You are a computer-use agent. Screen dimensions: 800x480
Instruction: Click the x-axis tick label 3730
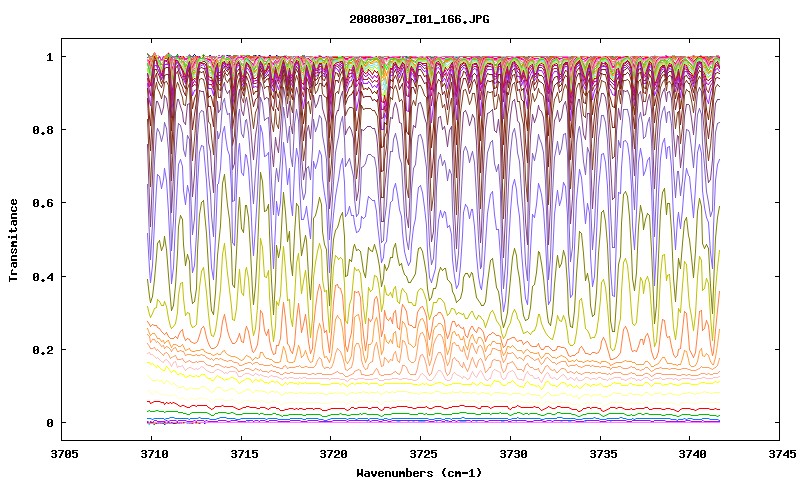click(x=511, y=454)
